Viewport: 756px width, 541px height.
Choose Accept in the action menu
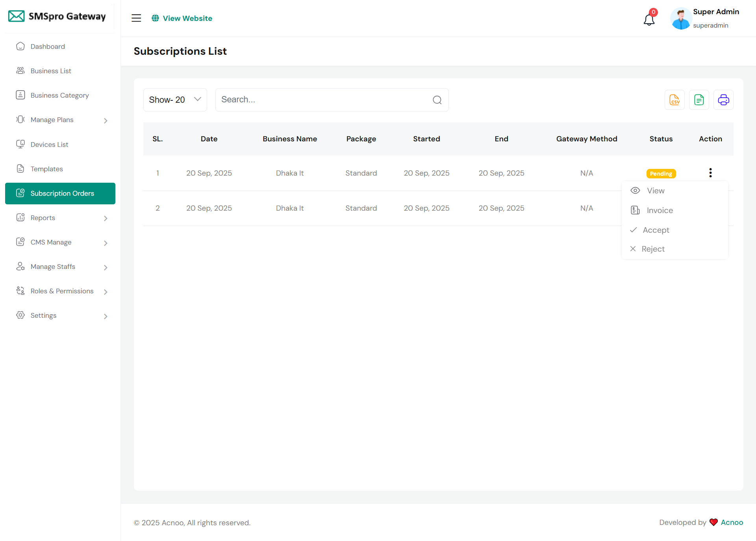point(656,230)
